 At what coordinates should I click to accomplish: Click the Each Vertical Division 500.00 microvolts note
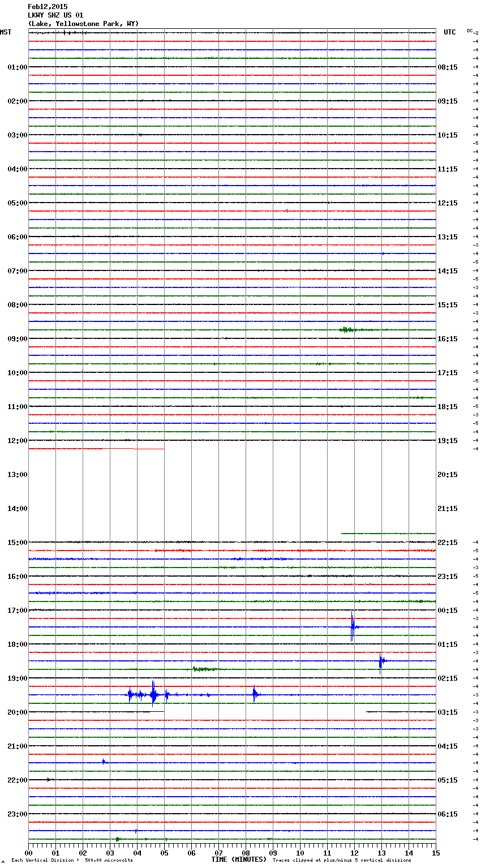pyautogui.click(x=72, y=860)
